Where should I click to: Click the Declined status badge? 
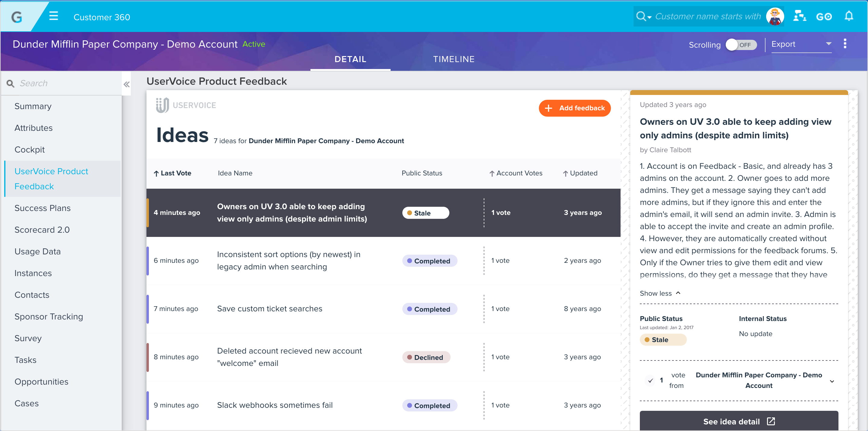[x=426, y=357]
